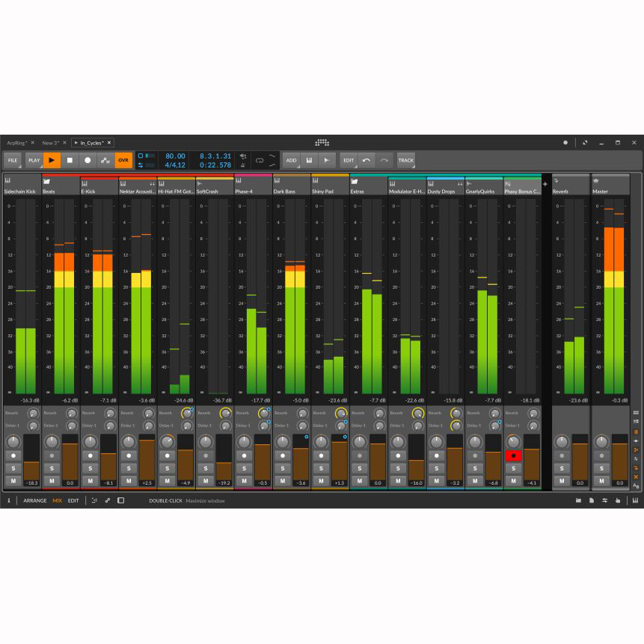Switch to the ArpRing project tab
This screenshot has width=644, height=644.
tap(17, 143)
